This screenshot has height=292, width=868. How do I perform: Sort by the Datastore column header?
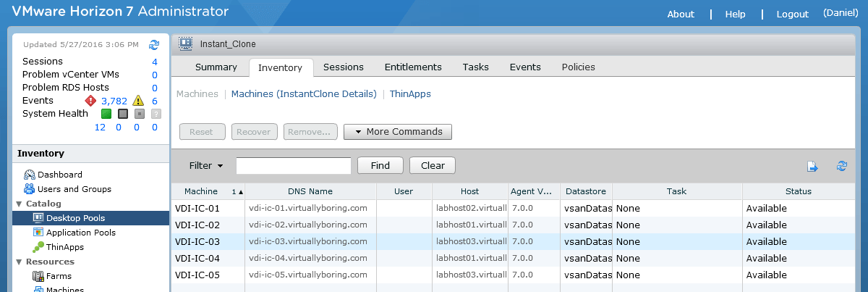click(586, 191)
